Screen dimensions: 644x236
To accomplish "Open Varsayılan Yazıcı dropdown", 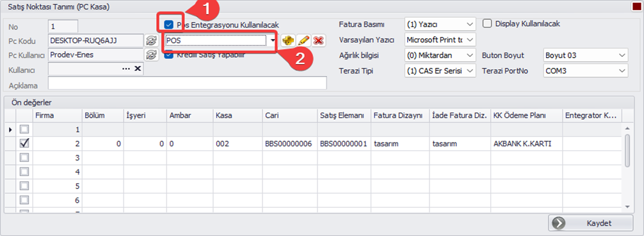I will [x=470, y=40].
